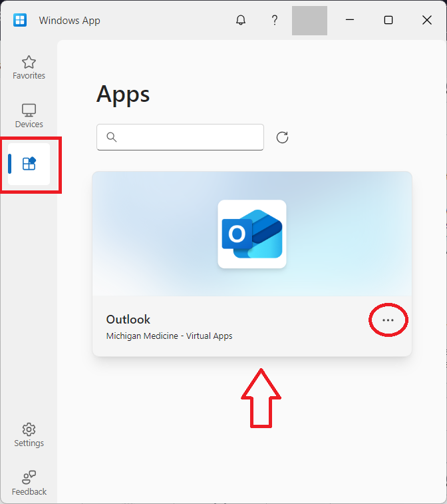Switch to the Devices section

[x=29, y=116]
